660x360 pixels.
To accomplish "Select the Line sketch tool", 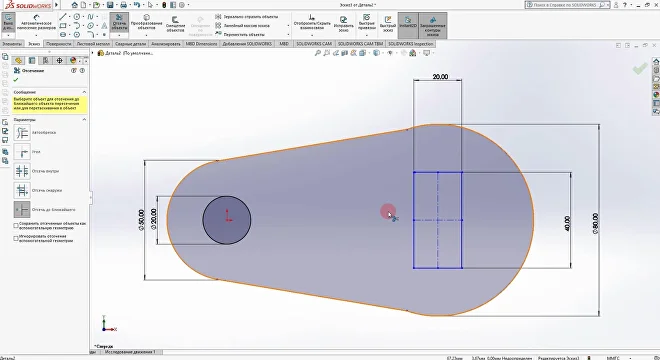I will coord(63,17).
